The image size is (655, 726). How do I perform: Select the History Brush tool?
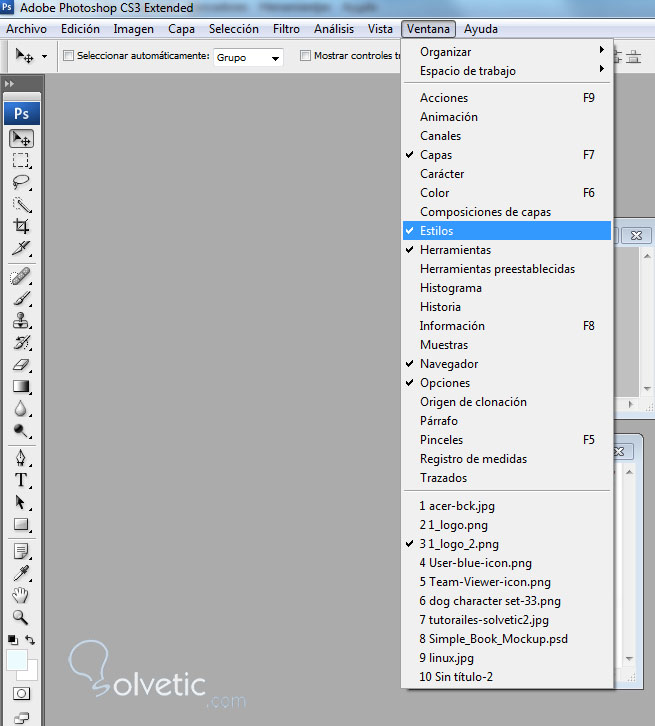pos(21,343)
